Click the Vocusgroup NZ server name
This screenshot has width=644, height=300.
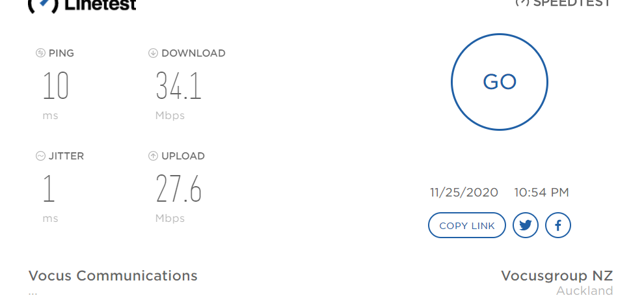click(557, 276)
